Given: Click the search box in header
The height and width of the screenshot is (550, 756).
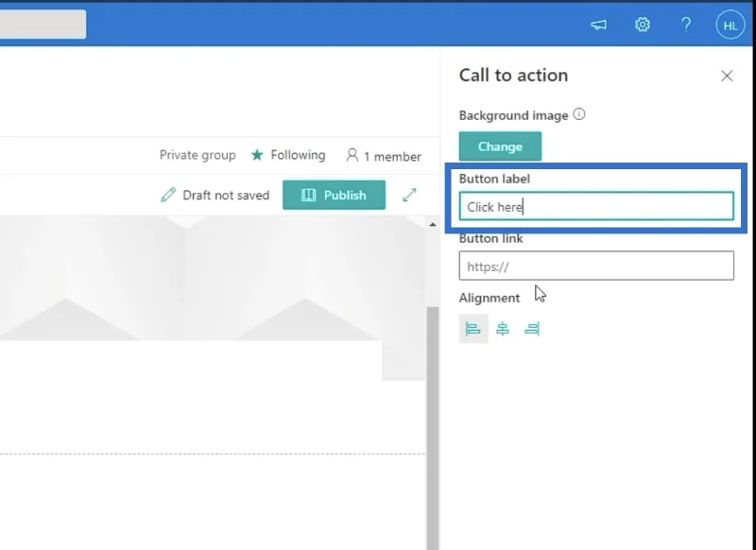Looking at the screenshot, I should [43, 25].
